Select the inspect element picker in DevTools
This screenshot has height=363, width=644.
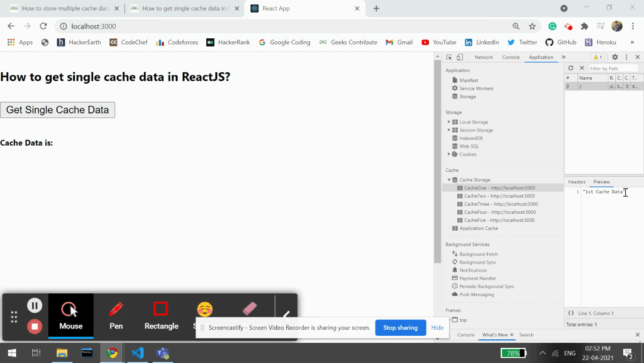point(449,57)
